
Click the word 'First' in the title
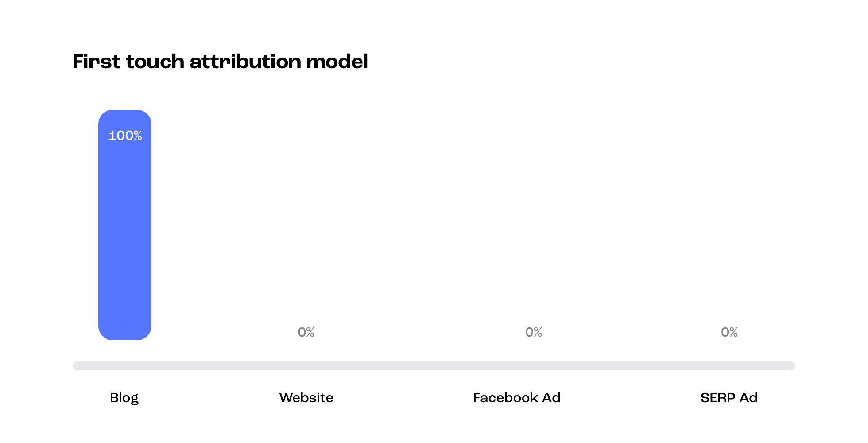coord(97,62)
